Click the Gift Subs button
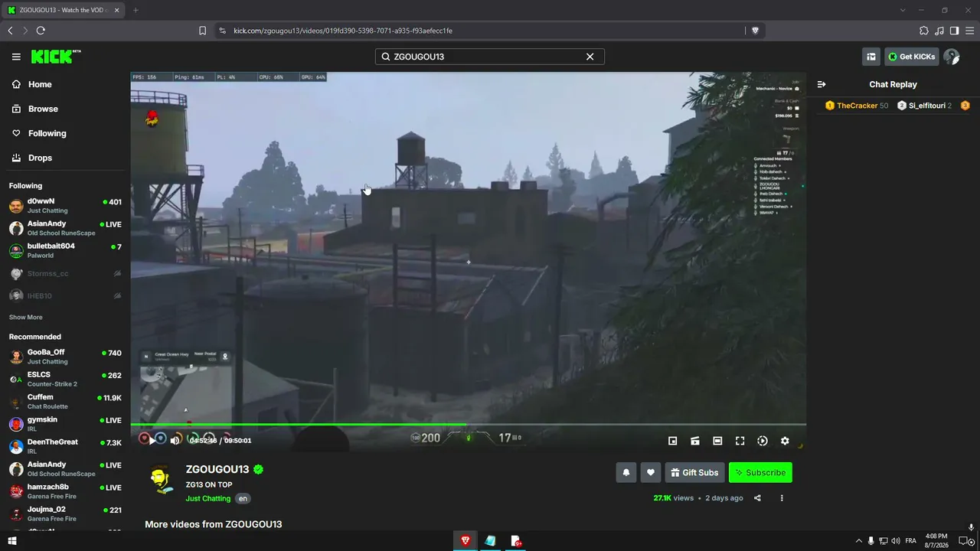This screenshot has width=980, height=551. [x=695, y=472]
